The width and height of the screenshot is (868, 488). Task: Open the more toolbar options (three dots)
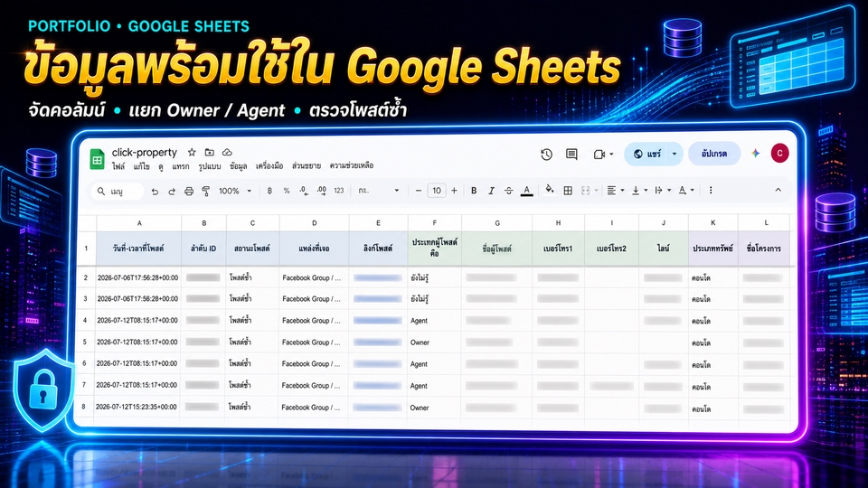click(x=711, y=191)
